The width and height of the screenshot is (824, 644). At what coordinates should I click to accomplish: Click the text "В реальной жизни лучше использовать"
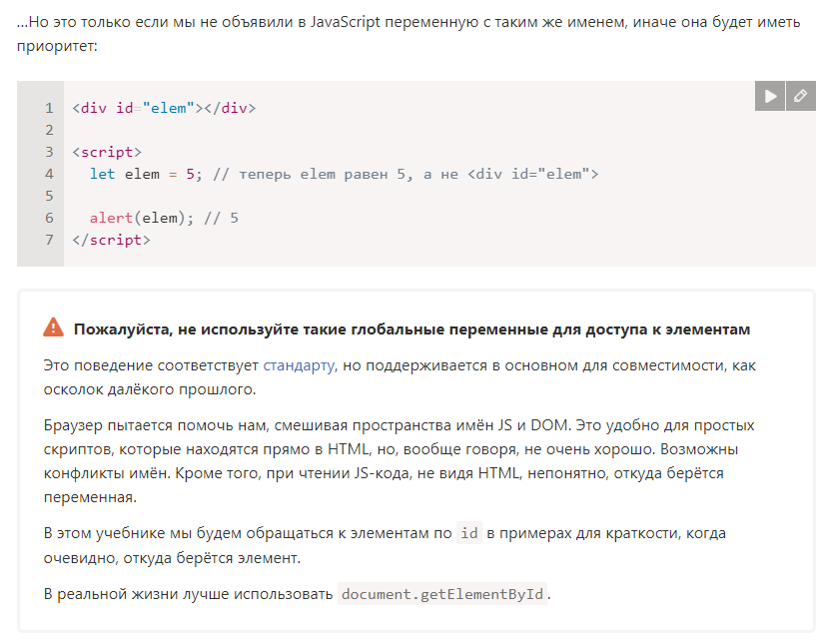(x=188, y=594)
